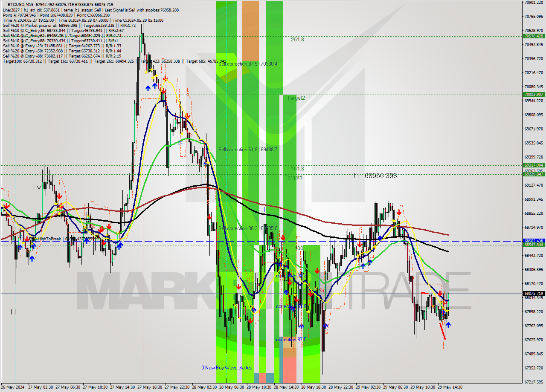This screenshot has height=392, width=546.
Task: Select the Target1 label on the chart
Action: tap(293, 177)
